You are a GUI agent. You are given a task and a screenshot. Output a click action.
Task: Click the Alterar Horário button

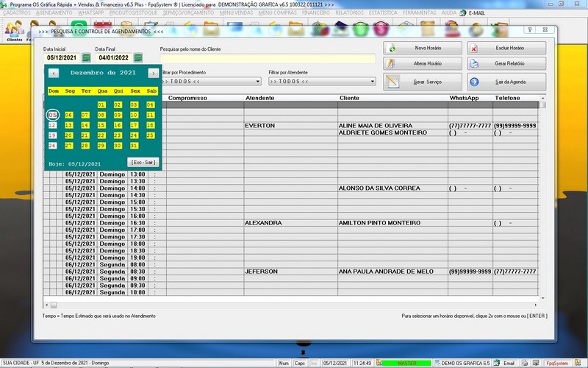tap(423, 63)
